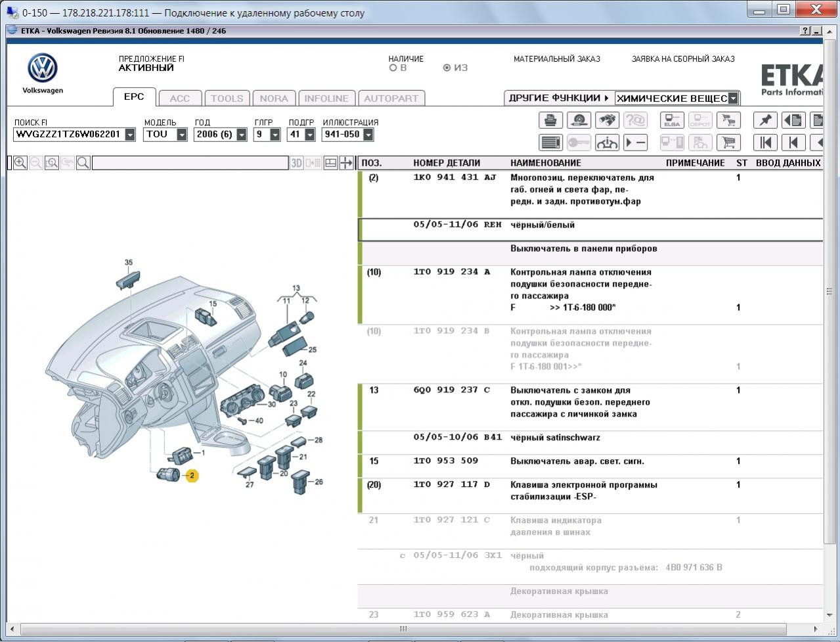Click part callout 35 in the illustration
Viewport: 840px width, 642px height.
129,263
